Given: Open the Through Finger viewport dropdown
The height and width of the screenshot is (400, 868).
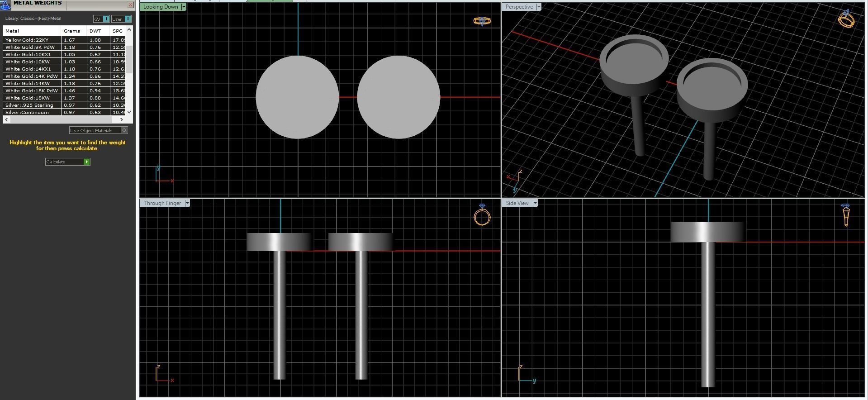Looking at the screenshot, I should [187, 203].
